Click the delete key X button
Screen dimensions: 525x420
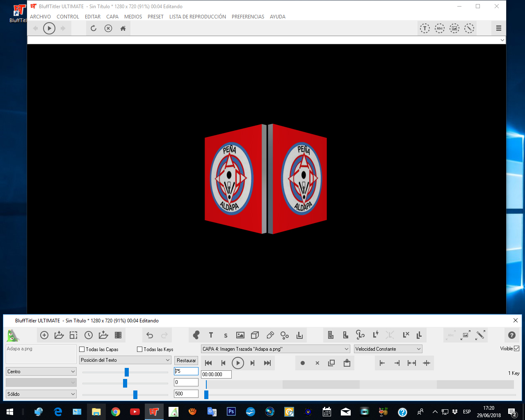[317, 363]
